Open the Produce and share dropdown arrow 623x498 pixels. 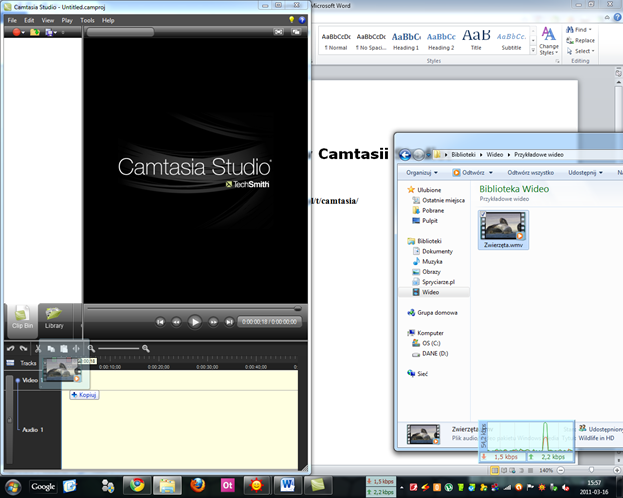coord(55,33)
